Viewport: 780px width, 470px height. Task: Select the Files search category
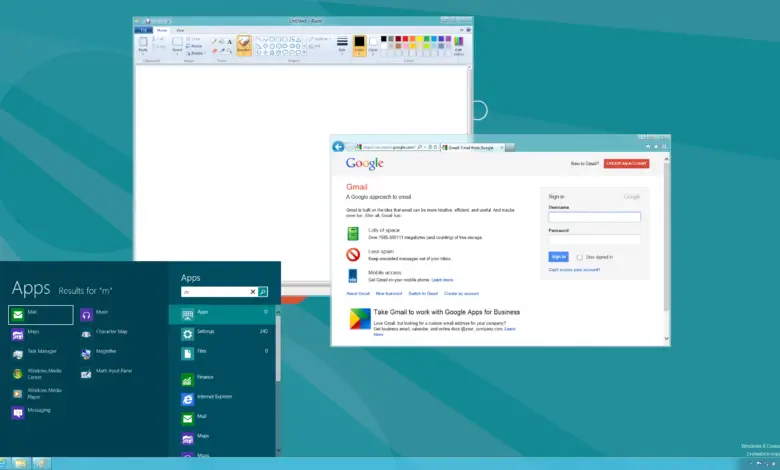(222, 353)
